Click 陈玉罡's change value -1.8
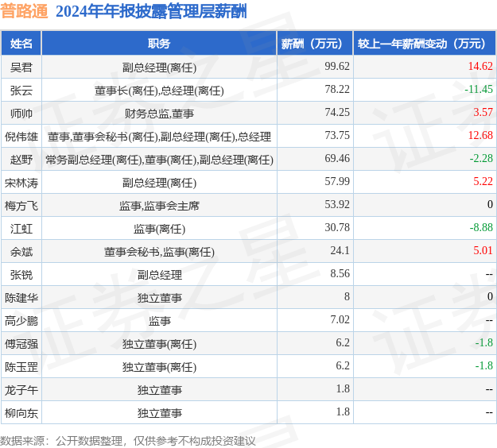The image size is (497, 448). (x=484, y=366)
